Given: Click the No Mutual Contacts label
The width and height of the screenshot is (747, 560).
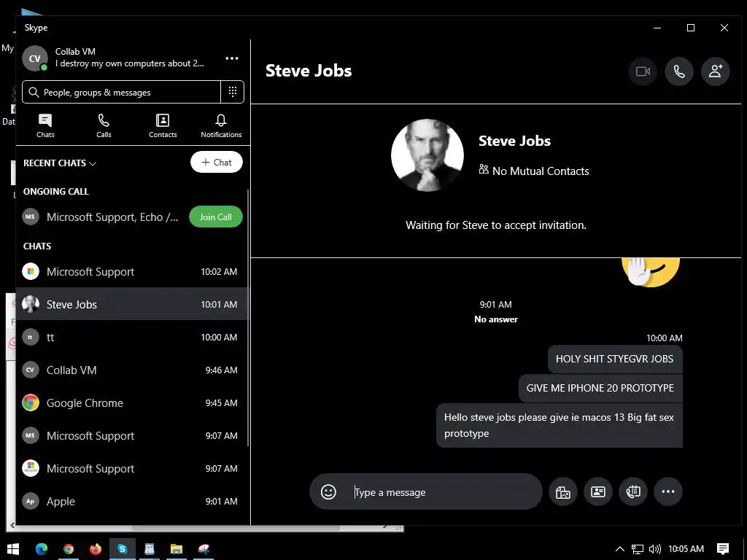Looking at the screenshot, I should pyautogui.click(x=534, y=171).
